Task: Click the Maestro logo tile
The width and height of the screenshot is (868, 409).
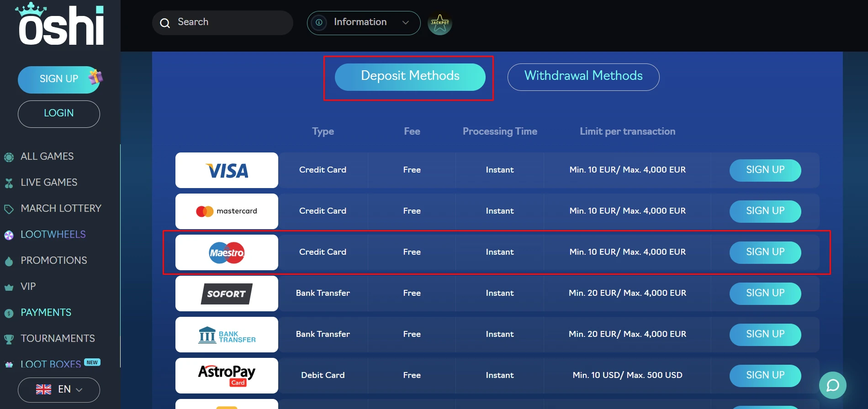Action: tap(227, 252)
